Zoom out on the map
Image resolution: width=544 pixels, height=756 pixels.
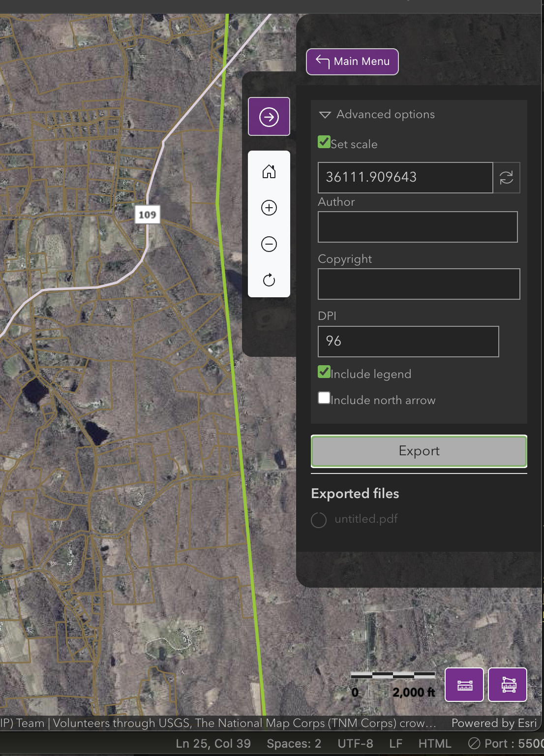(x=269, y=244)
